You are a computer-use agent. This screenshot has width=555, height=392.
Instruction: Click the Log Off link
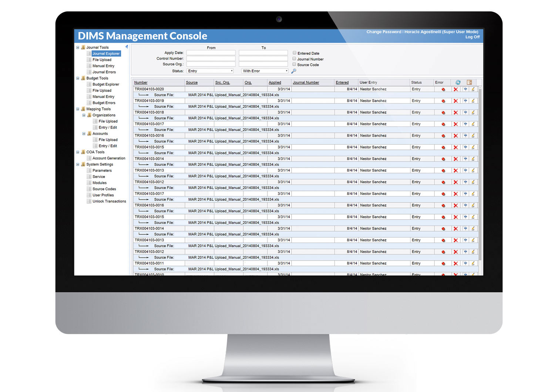tap(472, 37)
